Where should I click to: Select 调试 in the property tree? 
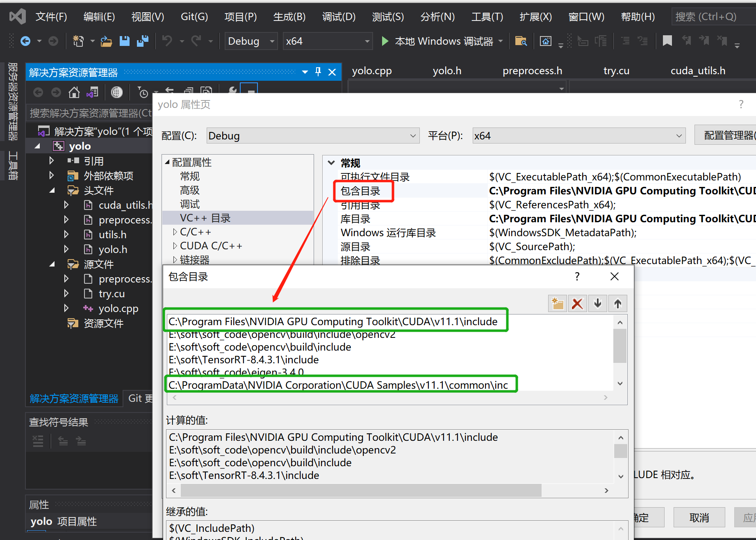click(x=189, y=204)
